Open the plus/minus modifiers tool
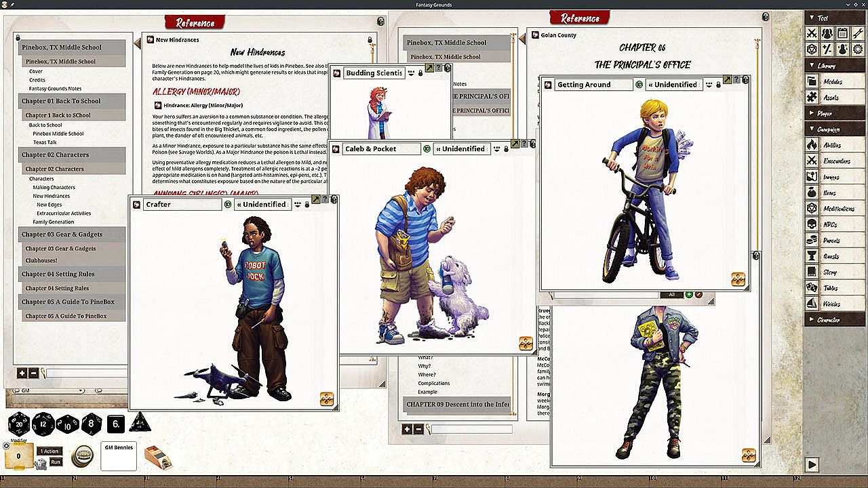The width and height of the screenshot is (868, 488). pyautogui.click(x=827, y=49)
